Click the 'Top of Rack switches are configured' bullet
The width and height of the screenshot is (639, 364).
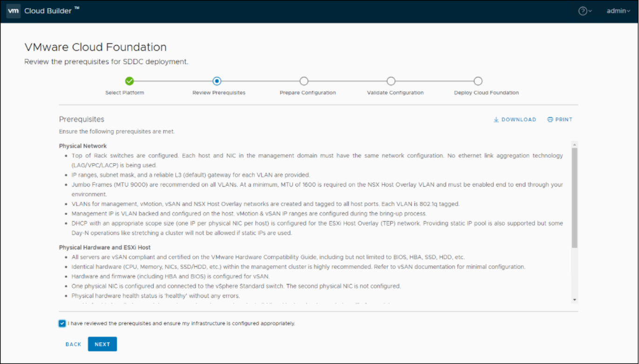click(x=317, y=161)
